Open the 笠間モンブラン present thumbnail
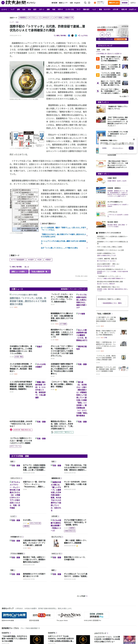The height and width of the screenshot is (644, 138). (x=101, y=109)
